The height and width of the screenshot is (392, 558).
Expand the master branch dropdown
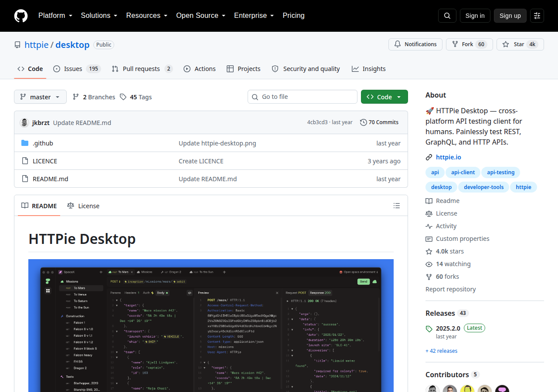[x=40, y=97]
